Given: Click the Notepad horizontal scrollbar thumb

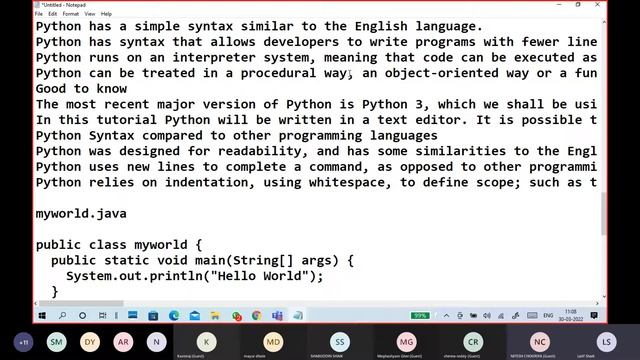Looking at the screenshot, I should [x=81, y=303].
